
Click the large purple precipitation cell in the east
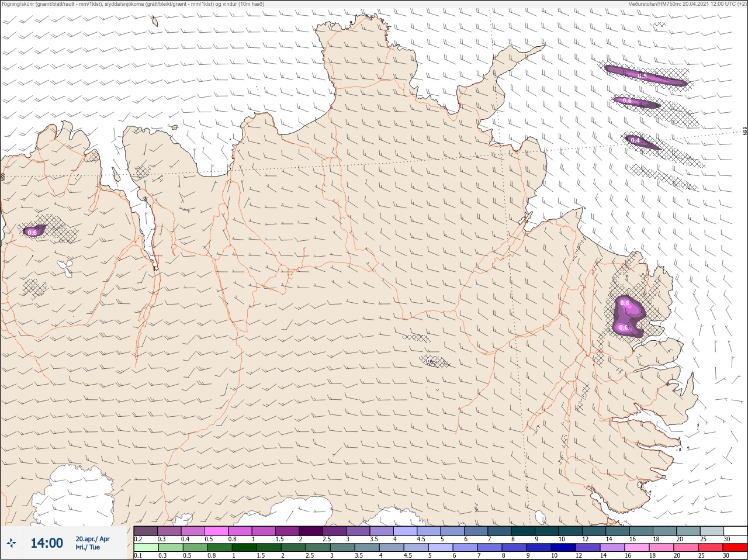point(629,316)
